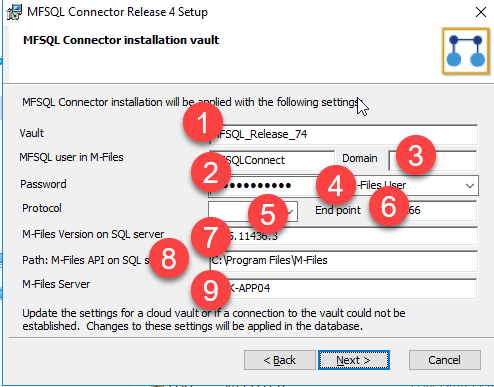
Task: Click the M-Files API path field
Action: point(343,261)
